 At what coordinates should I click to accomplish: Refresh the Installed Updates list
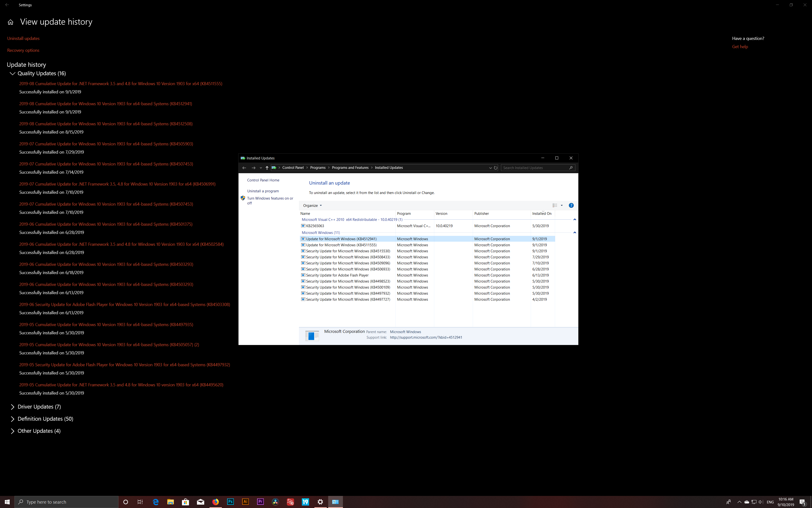pyautogui.click(x=496, y=168)
